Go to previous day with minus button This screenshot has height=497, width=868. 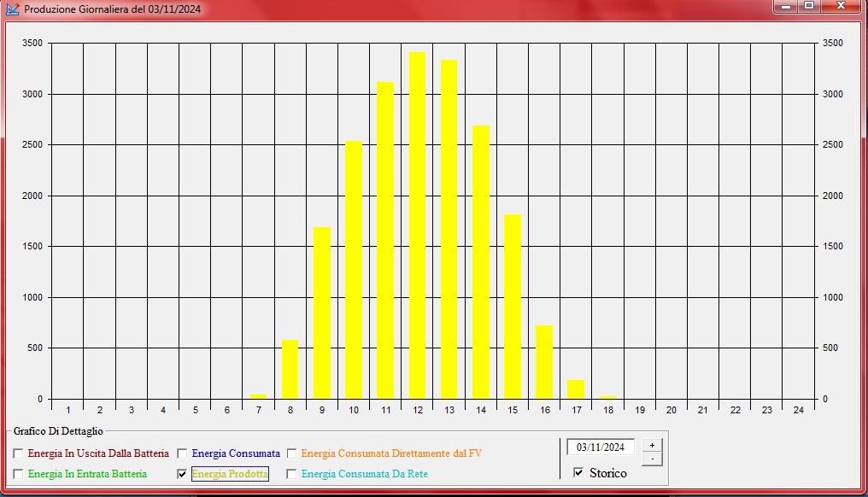(651, 459)
